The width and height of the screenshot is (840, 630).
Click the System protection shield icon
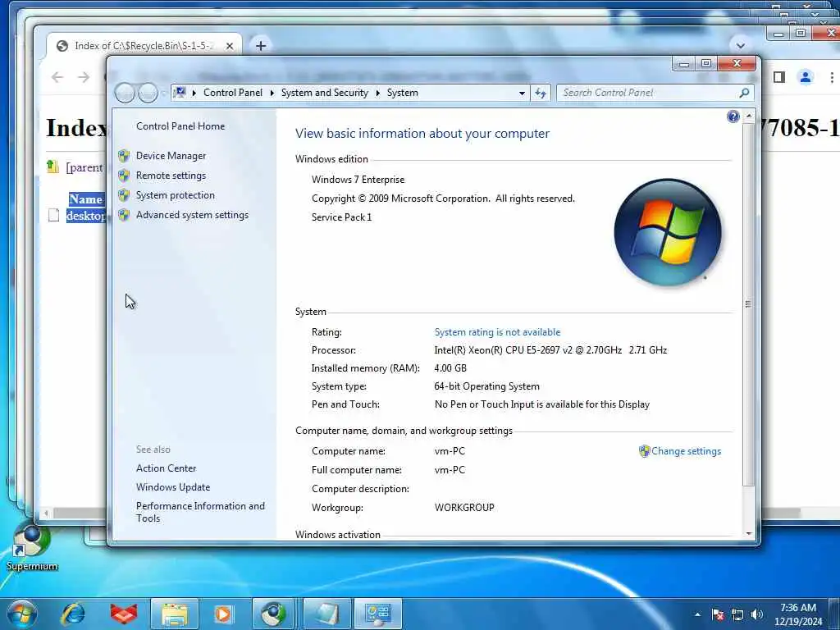pos(124,195)
